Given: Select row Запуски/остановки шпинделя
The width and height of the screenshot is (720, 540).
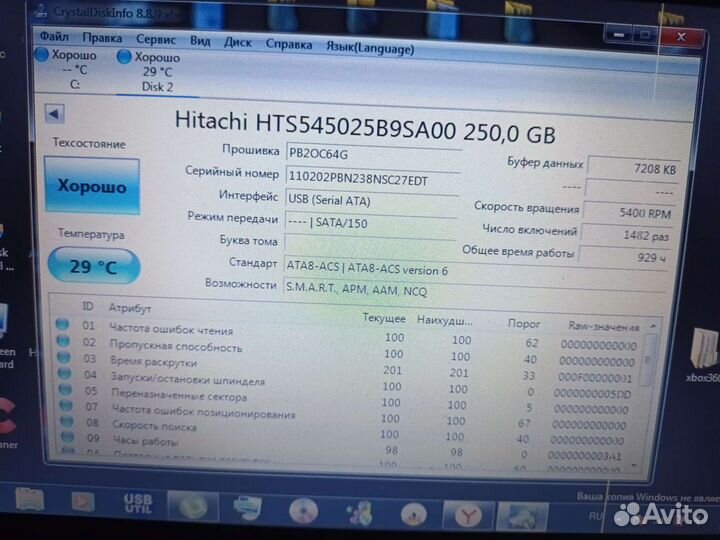Looking at the screenshot, I should click(349, 384).
